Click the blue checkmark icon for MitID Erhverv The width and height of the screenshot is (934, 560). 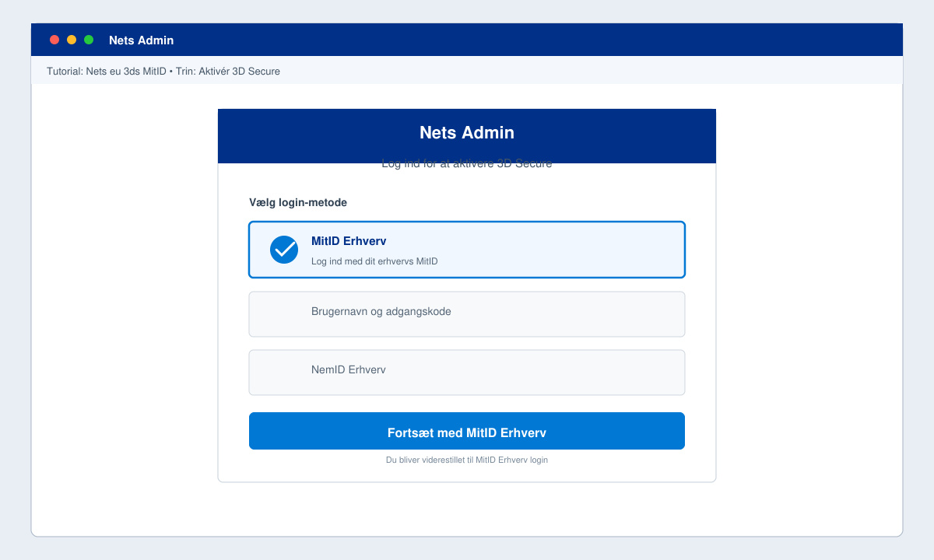pyautogui.click(x=284, y=250)
